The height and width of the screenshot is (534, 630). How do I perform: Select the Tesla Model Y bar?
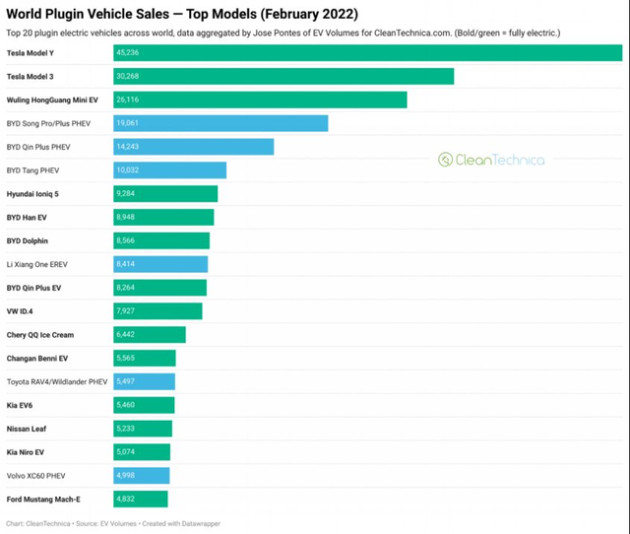[x=368, y=53]
